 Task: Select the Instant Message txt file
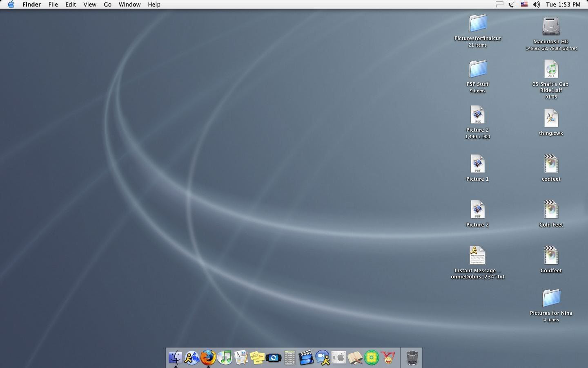tap(478, 256)
